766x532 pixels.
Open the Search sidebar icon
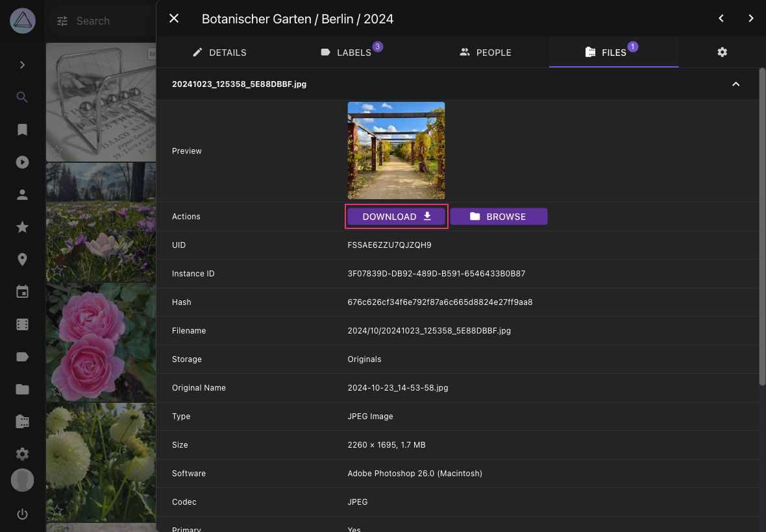[x=22, y=97]
